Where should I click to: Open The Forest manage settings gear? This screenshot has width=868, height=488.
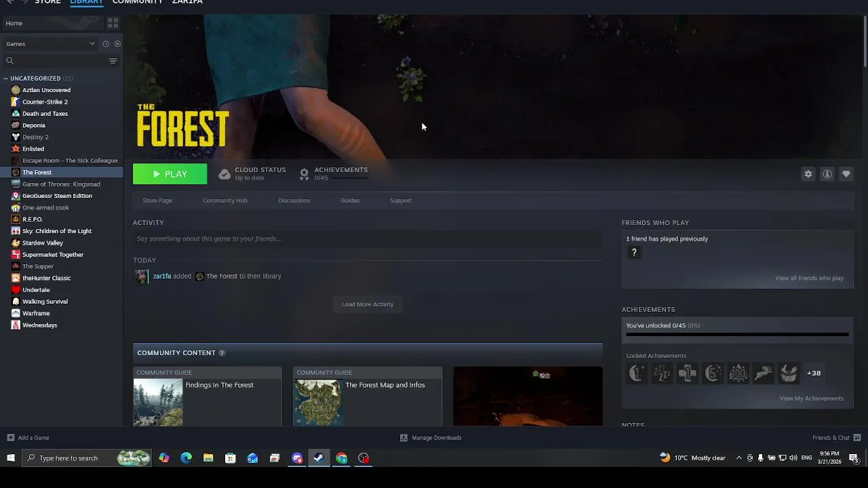[x=808, y=174]
